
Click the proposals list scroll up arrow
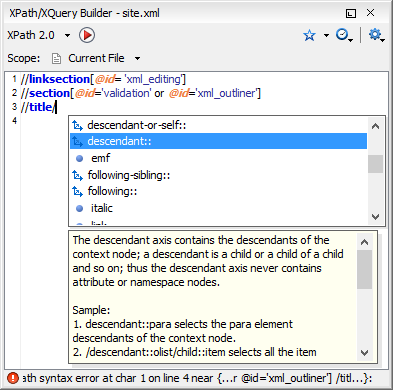click(375, 126)
